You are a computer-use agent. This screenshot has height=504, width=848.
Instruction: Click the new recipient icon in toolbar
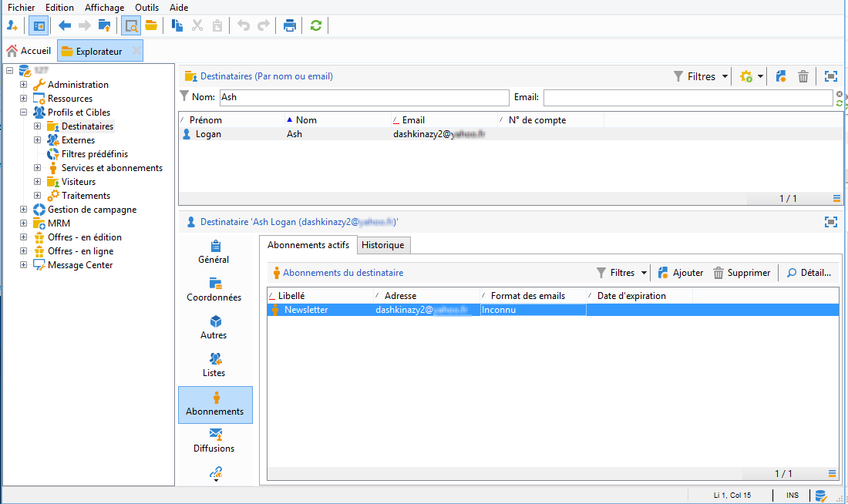12,25
